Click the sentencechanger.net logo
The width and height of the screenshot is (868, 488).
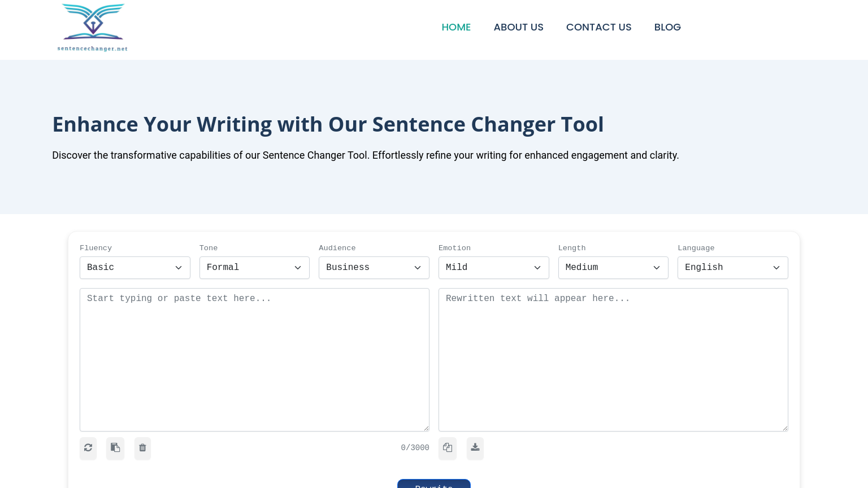pyautogui.click(x=92, y=27)
